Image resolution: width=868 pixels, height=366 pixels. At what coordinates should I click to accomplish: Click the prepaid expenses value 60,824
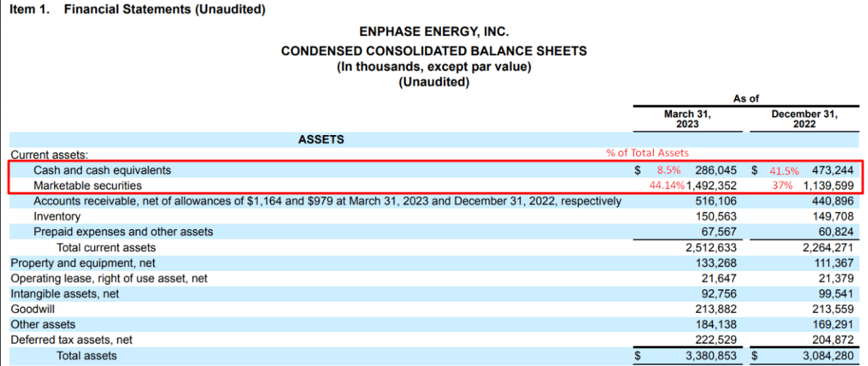click(x=835, y=232)
